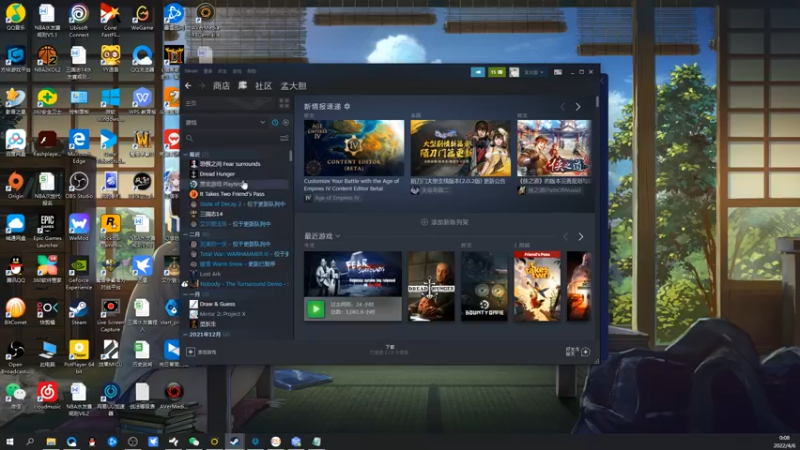This screenshot has width=800, height=450.
Task: Open green notifications counter button
Action: coord(496,72)
